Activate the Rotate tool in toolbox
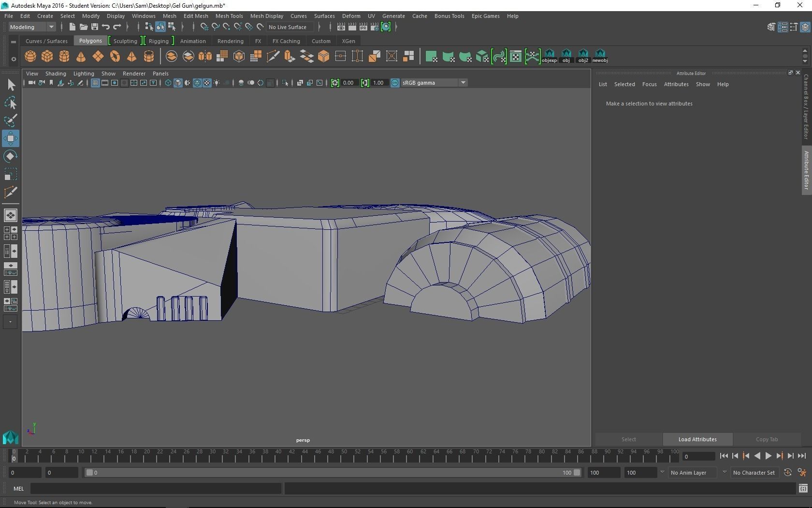Viewport: 812px width, 508px height. [x=11, y=156]
